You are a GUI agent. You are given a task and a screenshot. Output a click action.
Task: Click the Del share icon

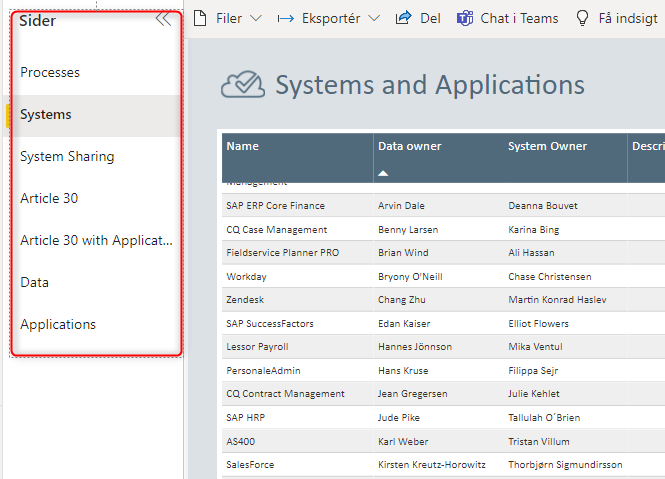point(404,18)
